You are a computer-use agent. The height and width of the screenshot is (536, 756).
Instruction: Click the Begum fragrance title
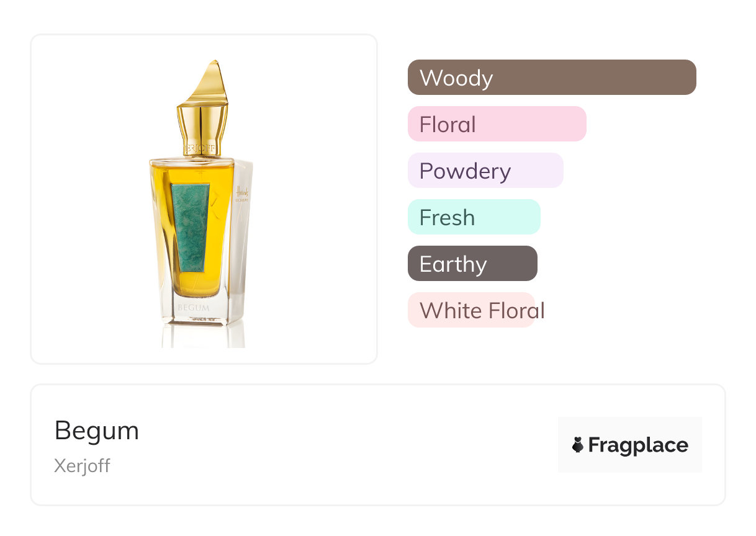97,431
